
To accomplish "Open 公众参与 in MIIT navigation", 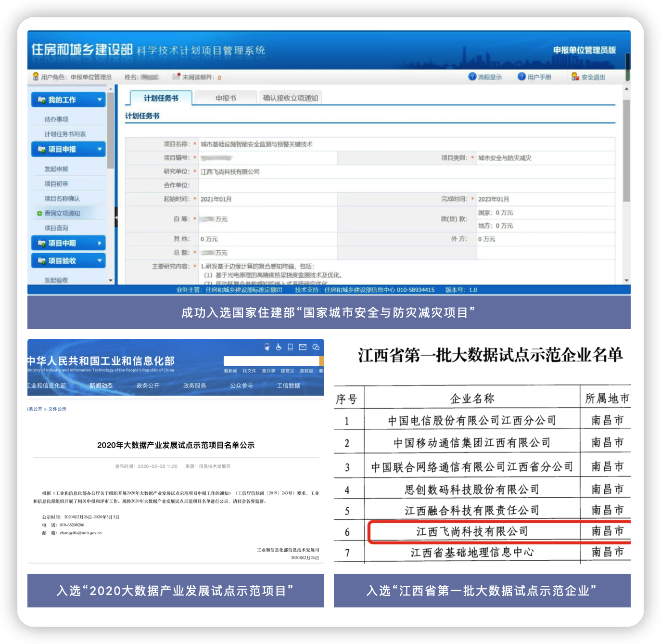I will pos(242,386).
